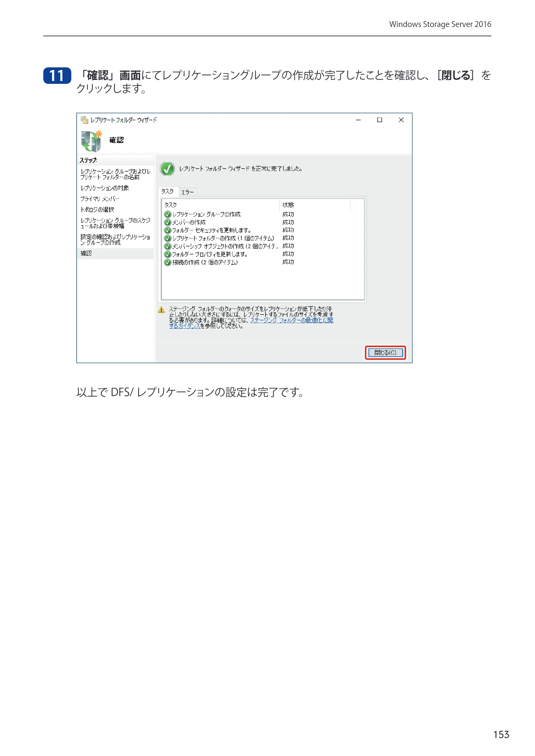Close the wizard with the X button

(401, 120)
